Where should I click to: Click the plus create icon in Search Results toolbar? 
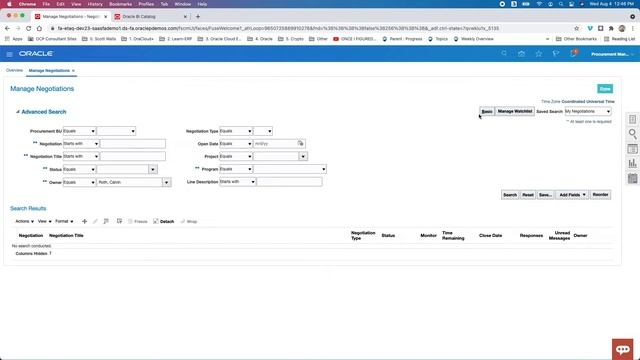(x=84, y=221)
